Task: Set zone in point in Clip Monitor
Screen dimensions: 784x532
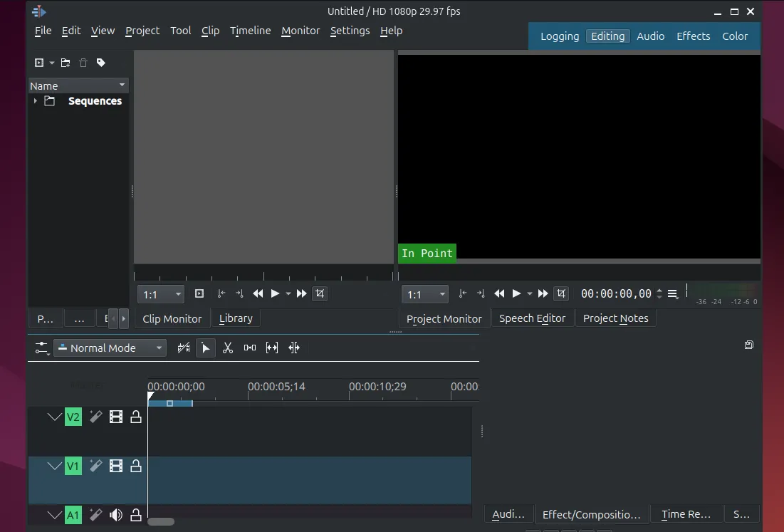Action: click(x=221, y=293)
